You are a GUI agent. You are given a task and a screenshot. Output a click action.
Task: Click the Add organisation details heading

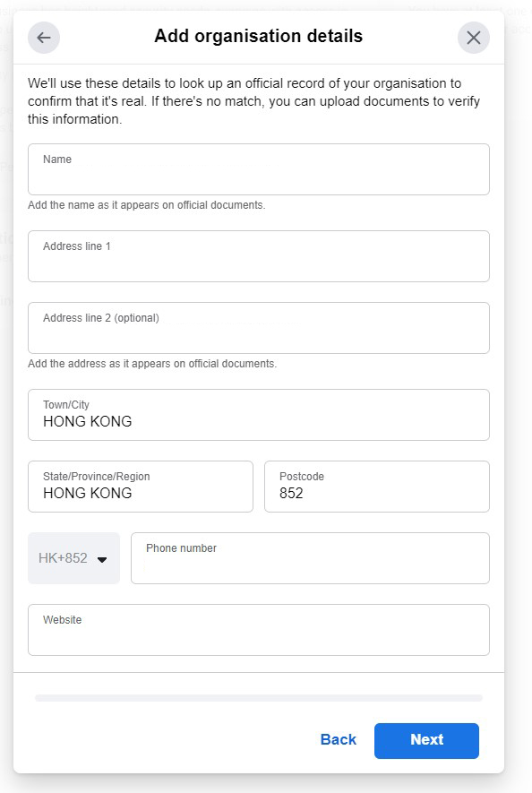259,37
